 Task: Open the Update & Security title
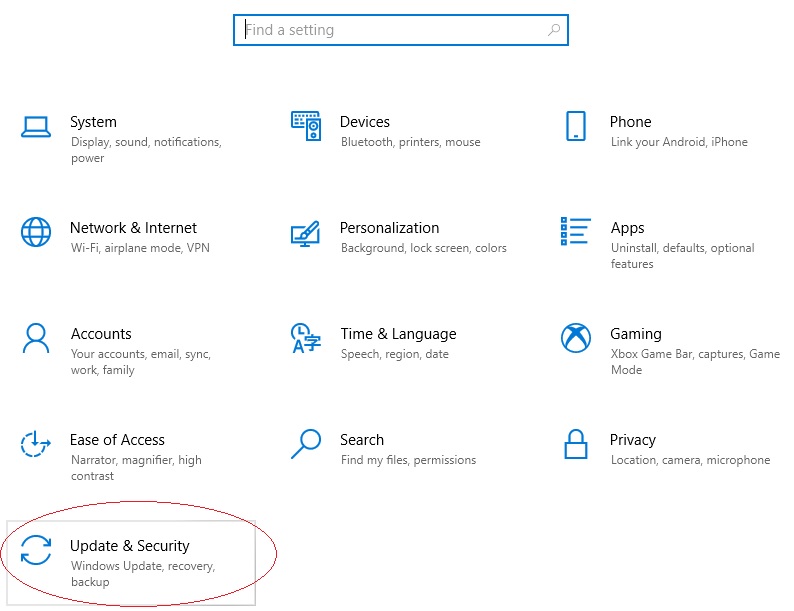(130, 546)
